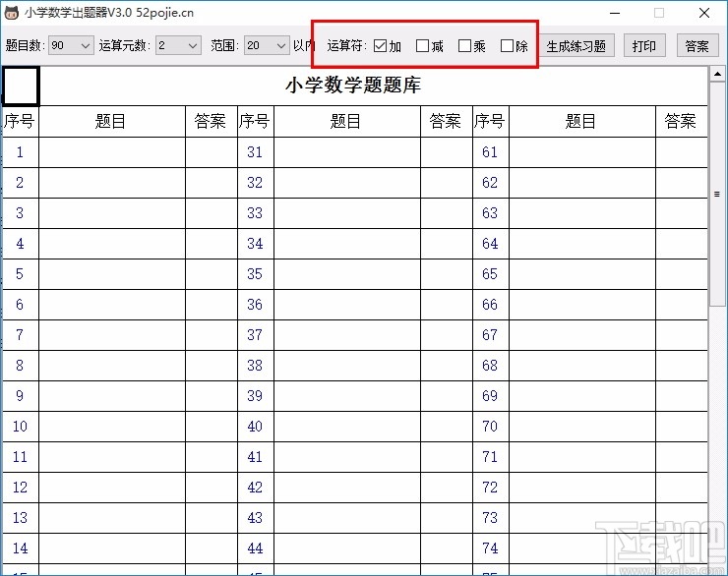Minimize the application window
728x576 pixels.
(x=615, y=13)
